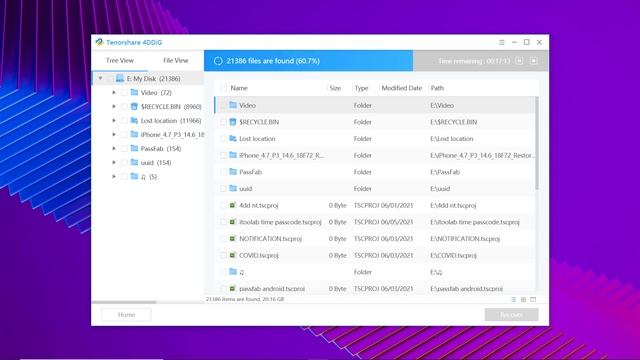
Task: Click the itoolab time passcode file icon
Action: pyautogui.click(x=233, y=222)
